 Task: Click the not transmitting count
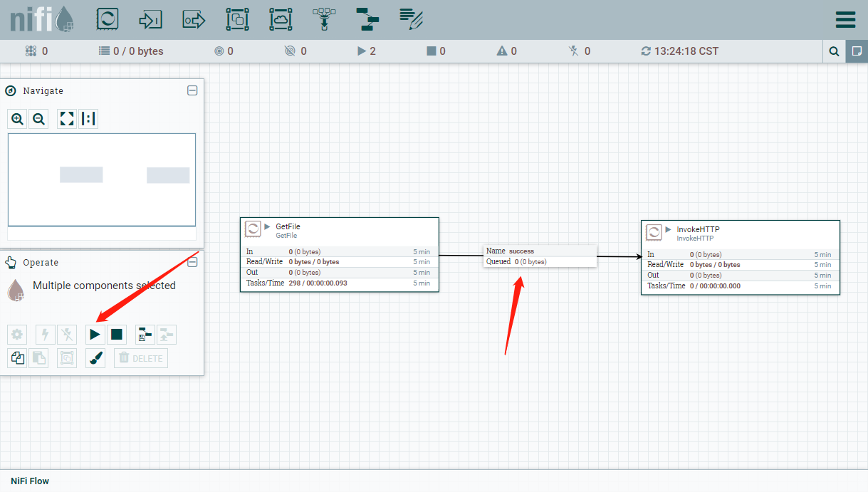point(296,51)
